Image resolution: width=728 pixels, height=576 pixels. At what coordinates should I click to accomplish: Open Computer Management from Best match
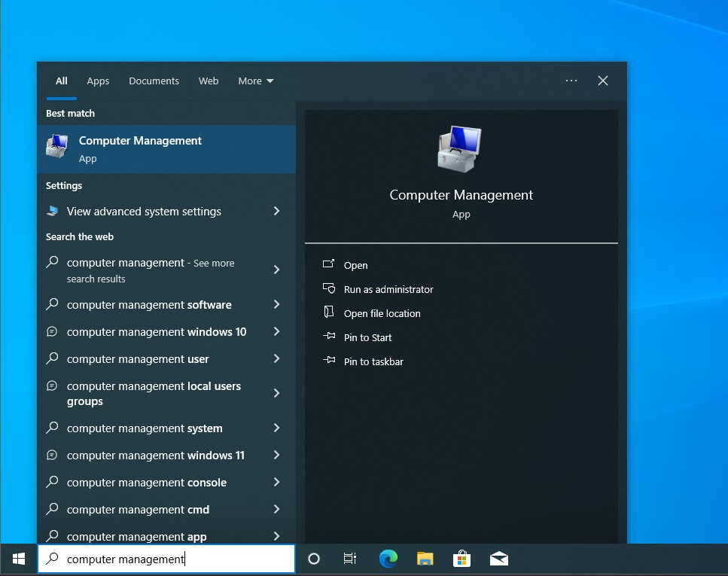140,148
